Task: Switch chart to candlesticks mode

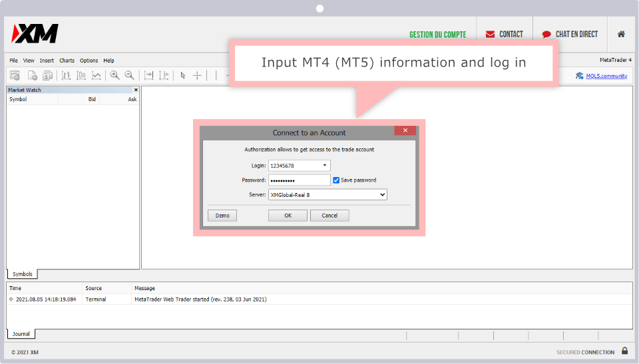Action: point(81,75)
